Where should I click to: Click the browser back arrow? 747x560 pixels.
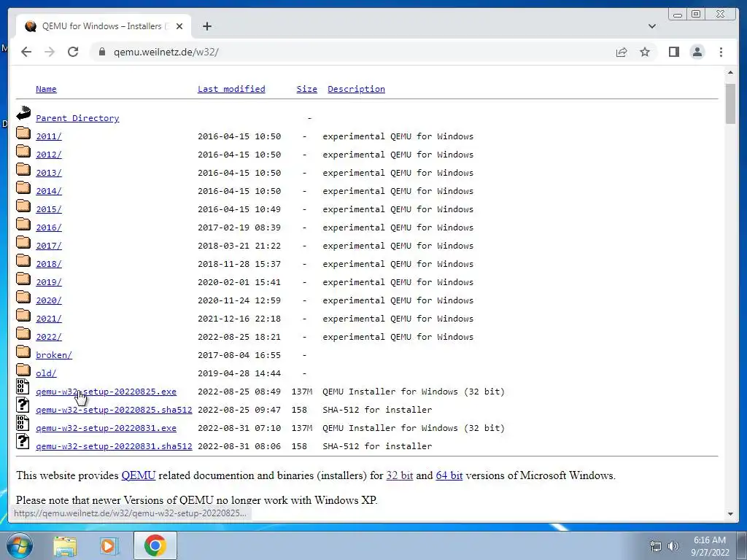tap(26, 52)
